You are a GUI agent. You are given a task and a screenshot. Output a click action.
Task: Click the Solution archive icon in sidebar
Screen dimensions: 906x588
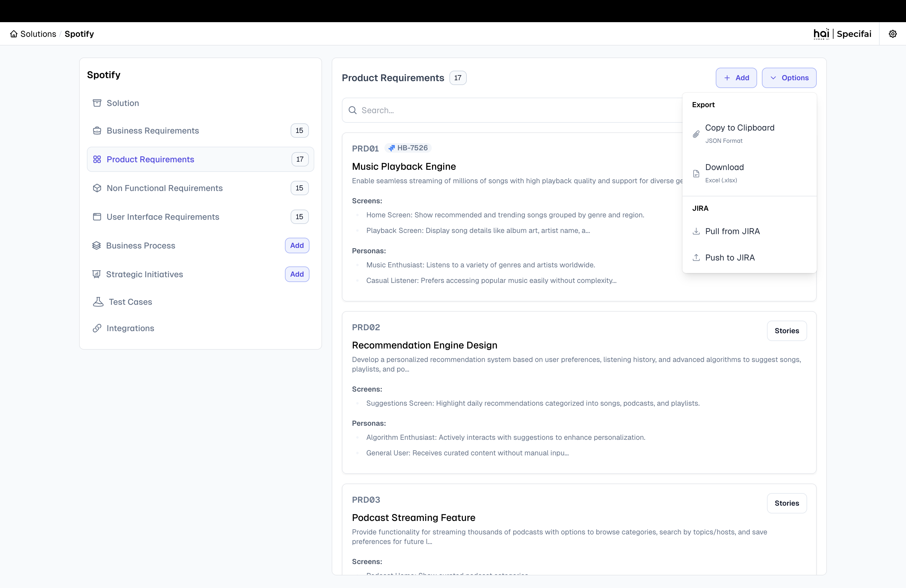tap(97, 103)
